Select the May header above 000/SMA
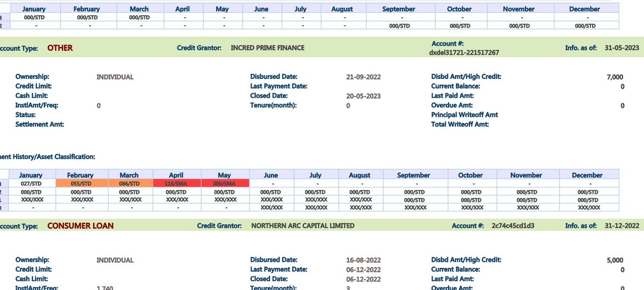Image resolution: width=644 pixels, height=290 pixels. click(x=225, y=175)
